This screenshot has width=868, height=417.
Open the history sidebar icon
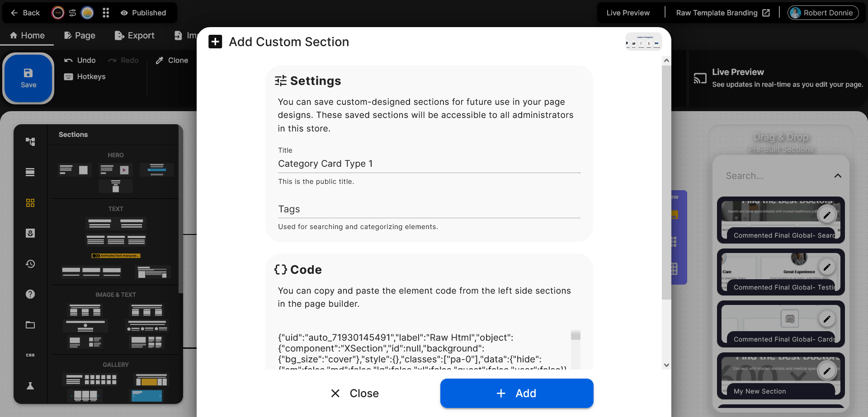[x=30, y=264]
